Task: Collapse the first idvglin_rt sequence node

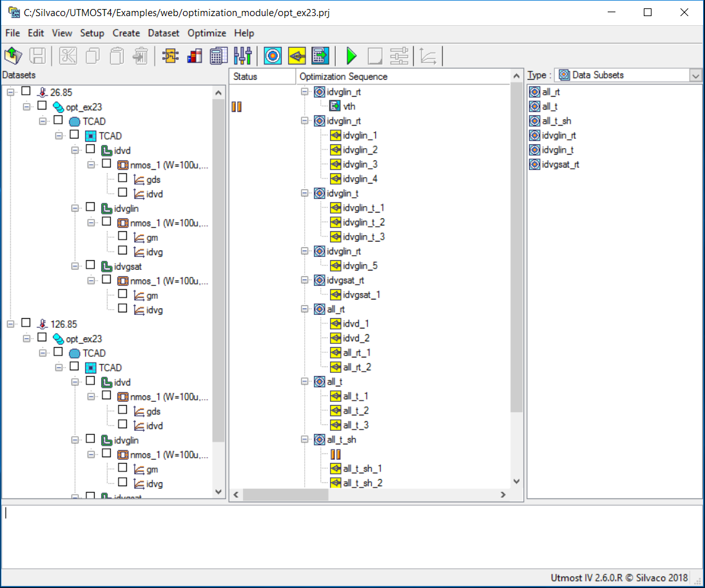Action: [x=304, y=91]
